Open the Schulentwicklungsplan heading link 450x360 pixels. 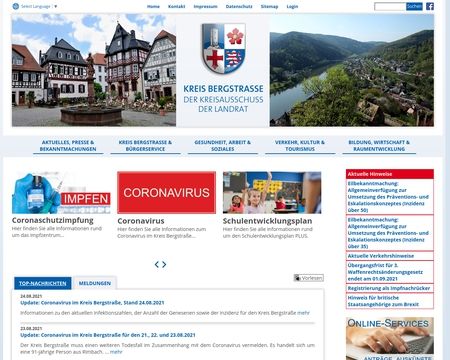point(267,221)
